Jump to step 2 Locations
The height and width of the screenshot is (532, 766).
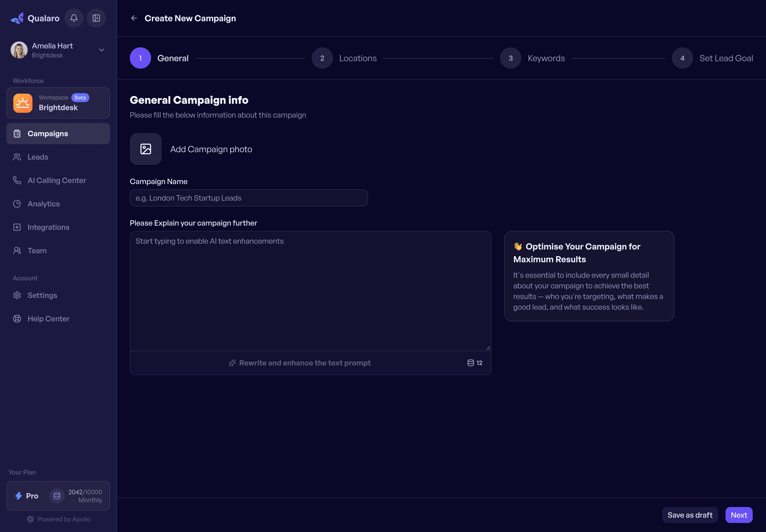[x=344, y=58]
